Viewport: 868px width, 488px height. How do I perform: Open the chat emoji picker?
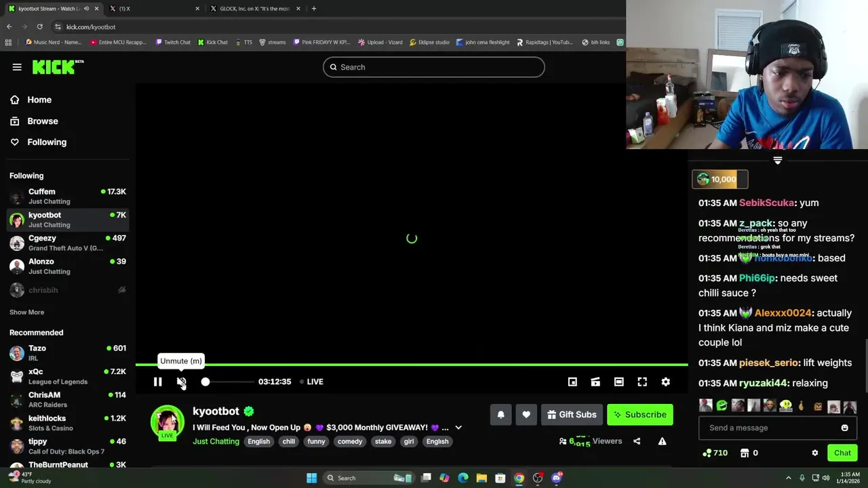[x=844, y=428]
